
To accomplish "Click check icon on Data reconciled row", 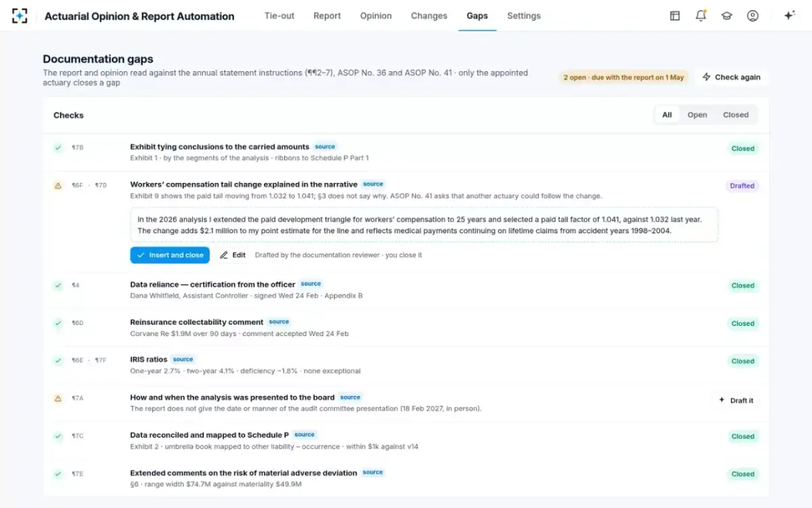I will click(x=58, y=436).
